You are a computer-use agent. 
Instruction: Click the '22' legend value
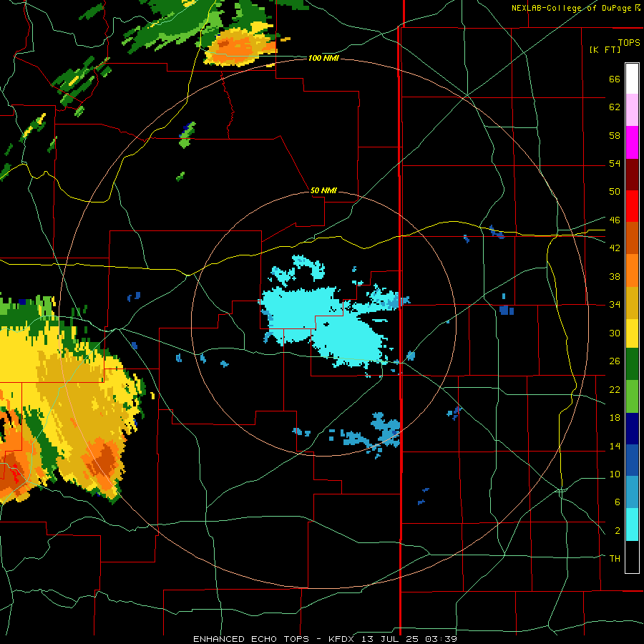[615, 390]
